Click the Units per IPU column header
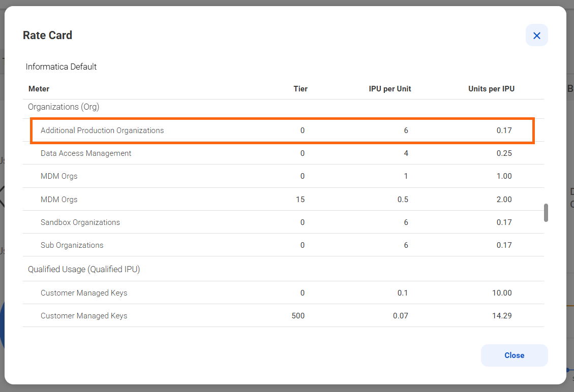 point(491,89)
